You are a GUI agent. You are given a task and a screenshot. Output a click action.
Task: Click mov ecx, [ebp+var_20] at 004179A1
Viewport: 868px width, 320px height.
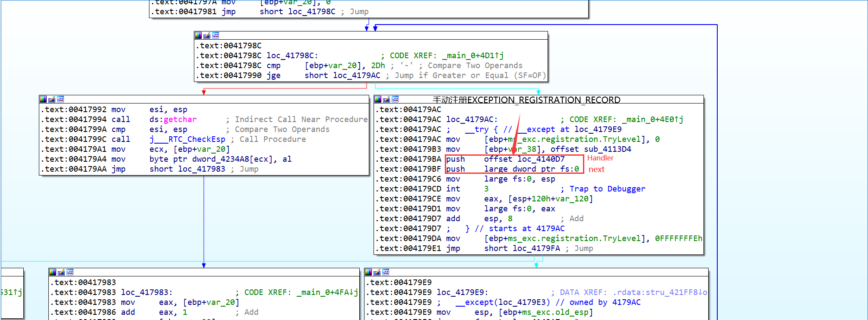[x=135, y=149]
